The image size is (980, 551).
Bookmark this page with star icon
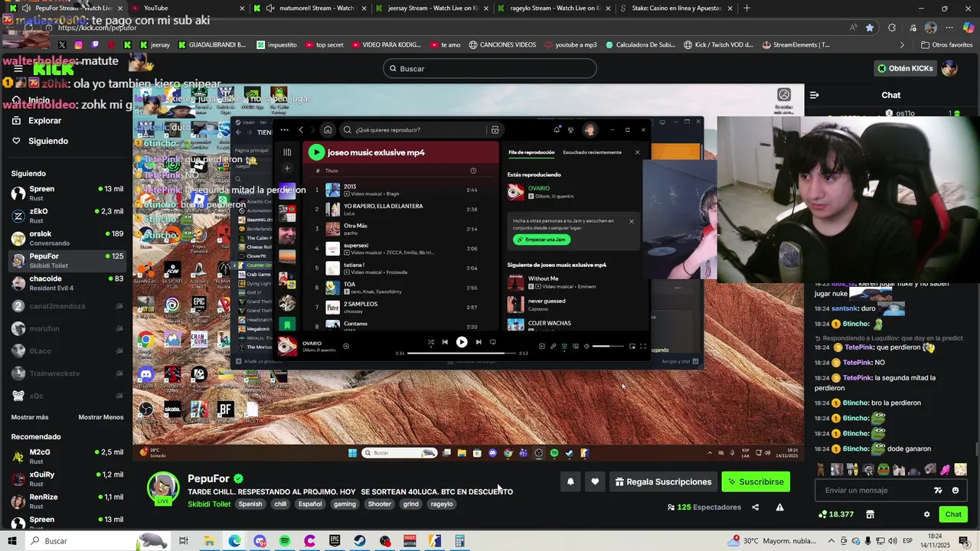click(x=870, y=28)
